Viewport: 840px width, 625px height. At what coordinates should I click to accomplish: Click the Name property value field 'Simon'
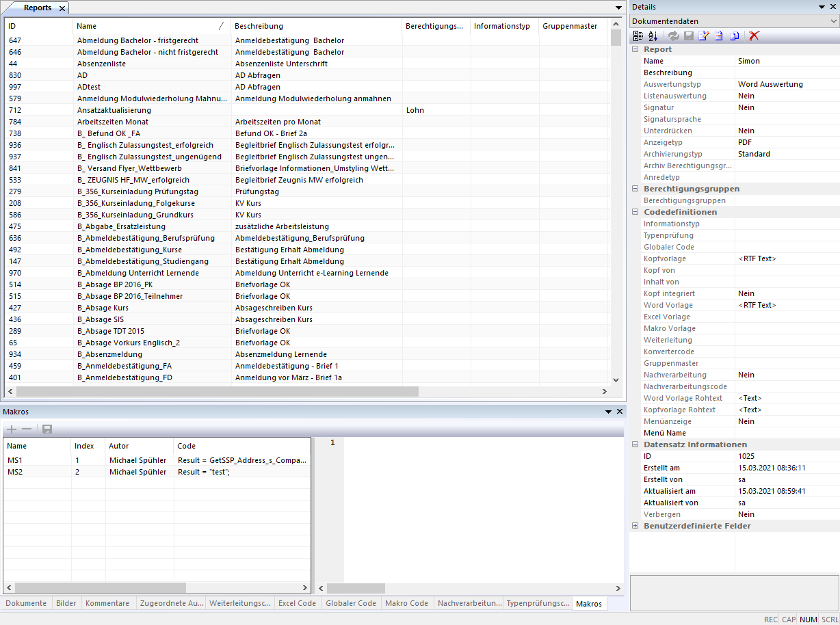click(x=787, y=61)
